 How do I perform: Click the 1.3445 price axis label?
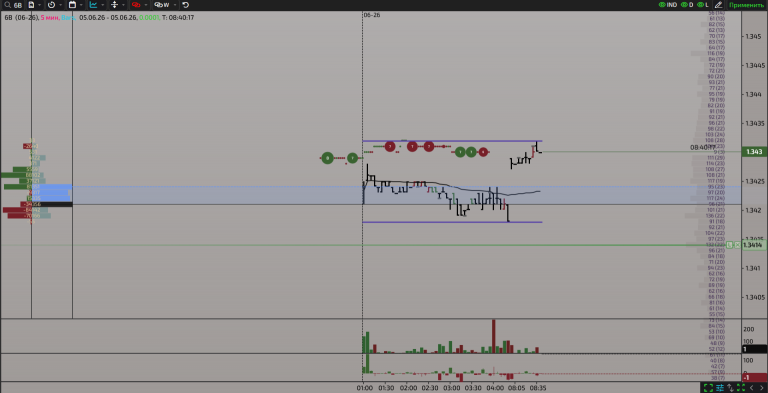tap(754, 65)
